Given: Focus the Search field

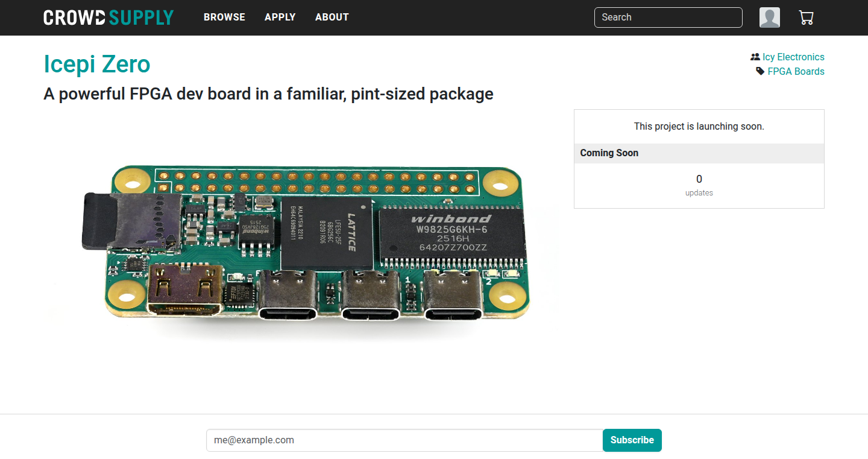Looking at the screenshot, I should (x=668, y=17).
